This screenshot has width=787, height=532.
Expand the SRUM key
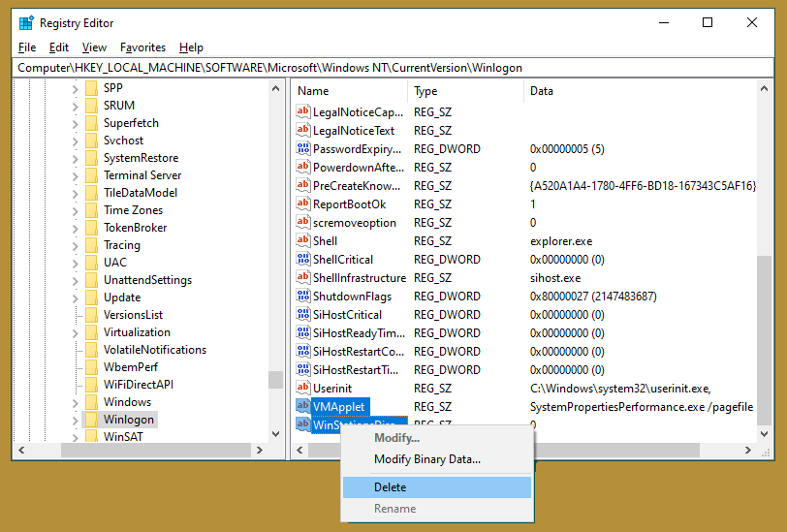75,107
